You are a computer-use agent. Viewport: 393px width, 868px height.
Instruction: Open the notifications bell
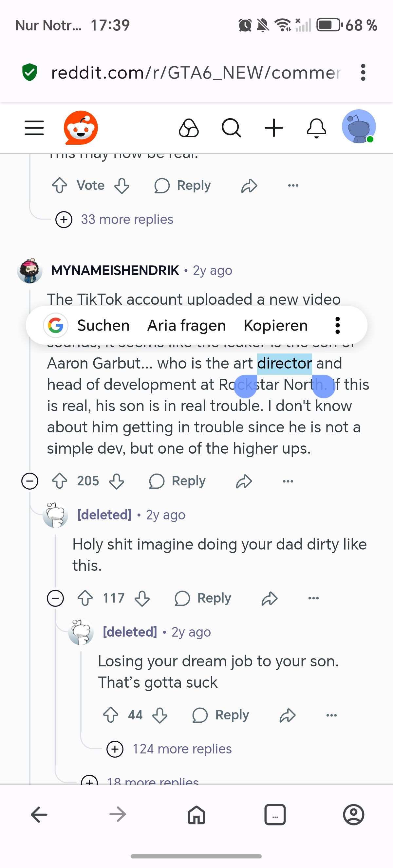pyautogui.click(x=316, y=128)
